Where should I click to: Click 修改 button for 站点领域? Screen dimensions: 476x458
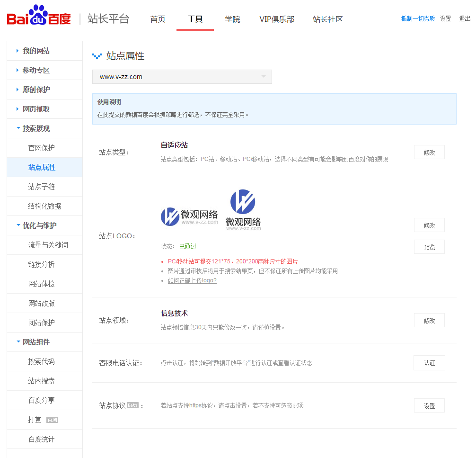click(x=429, y=320)
